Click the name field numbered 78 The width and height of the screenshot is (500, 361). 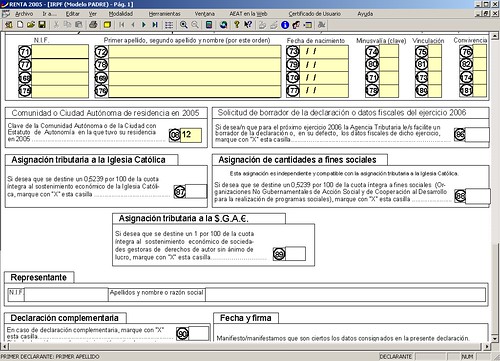pos(195,65)
